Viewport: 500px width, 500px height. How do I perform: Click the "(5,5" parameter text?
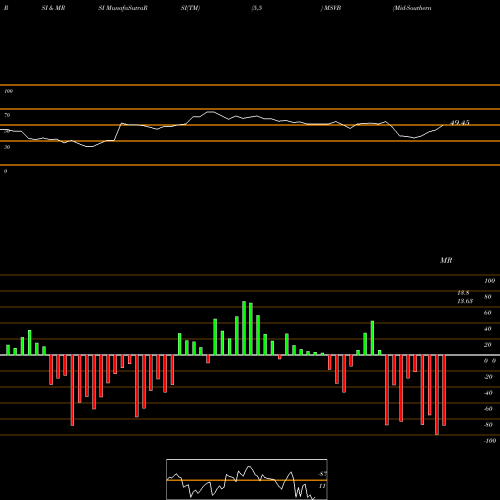pos(257,8)
